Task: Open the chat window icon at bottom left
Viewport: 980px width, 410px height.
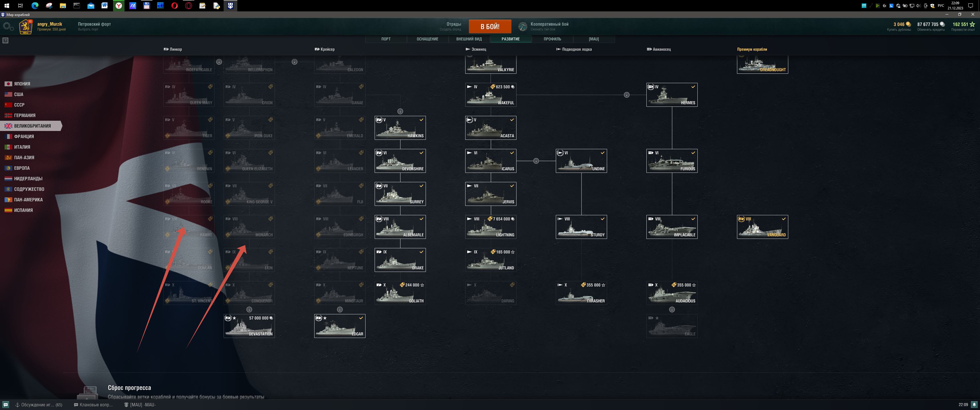Action: click(x=6, y=405)
